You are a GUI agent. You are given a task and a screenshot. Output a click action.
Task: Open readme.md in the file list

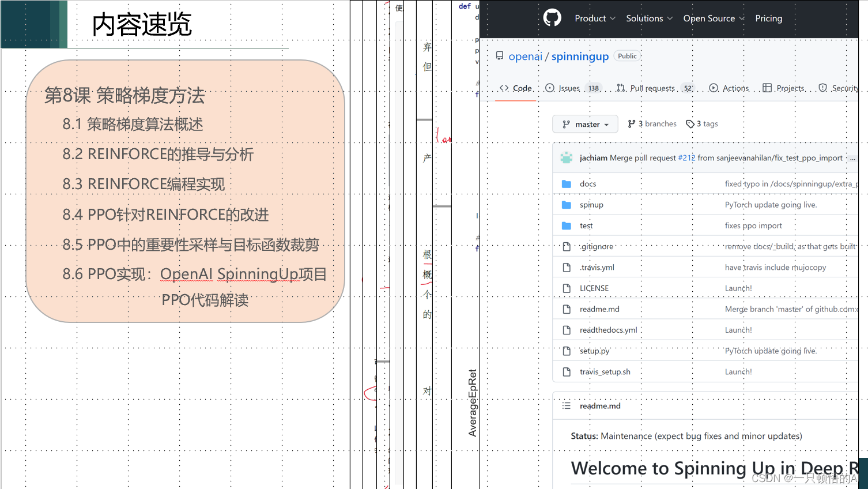click(x=599, y=309)
